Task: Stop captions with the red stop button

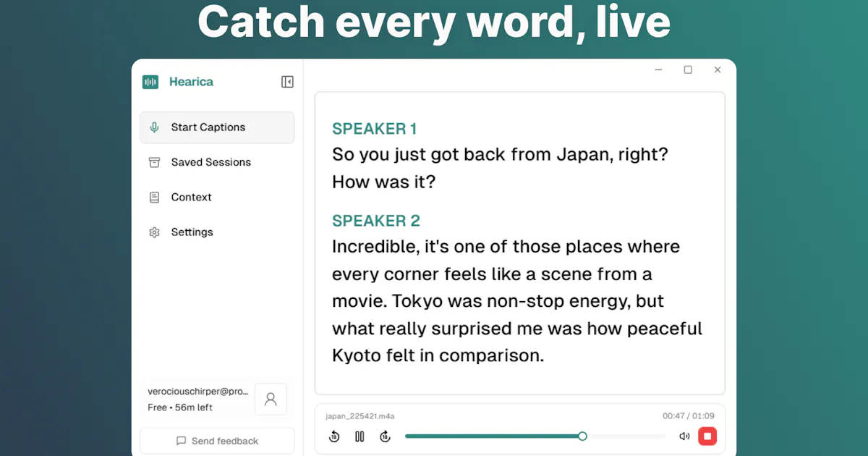Action: point(707,436)
